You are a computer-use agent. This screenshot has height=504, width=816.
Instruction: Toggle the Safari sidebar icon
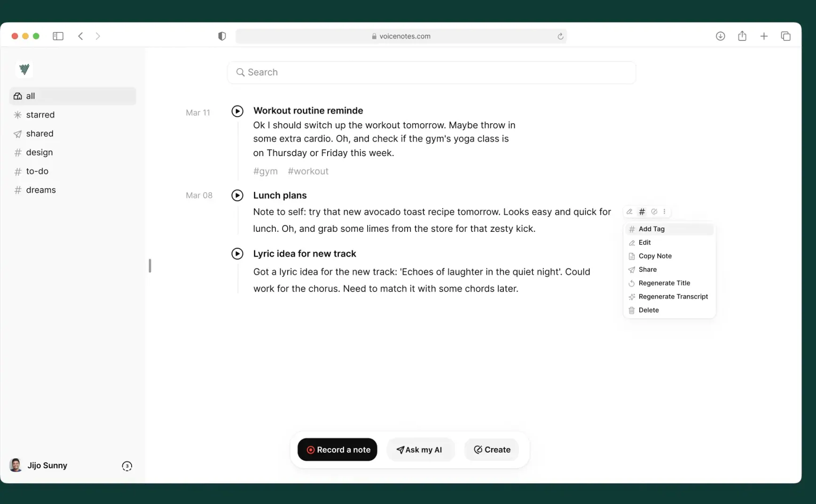[58, 36]
